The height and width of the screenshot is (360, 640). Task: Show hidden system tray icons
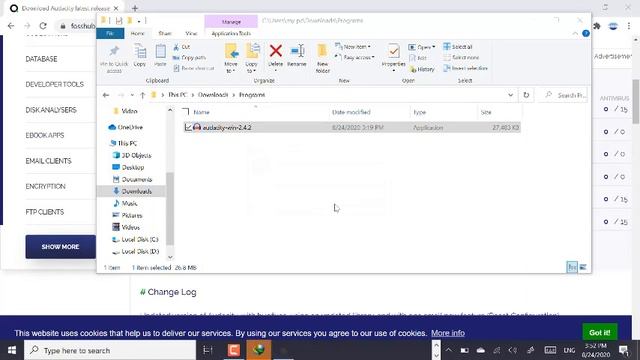click(x=448, y=350)
